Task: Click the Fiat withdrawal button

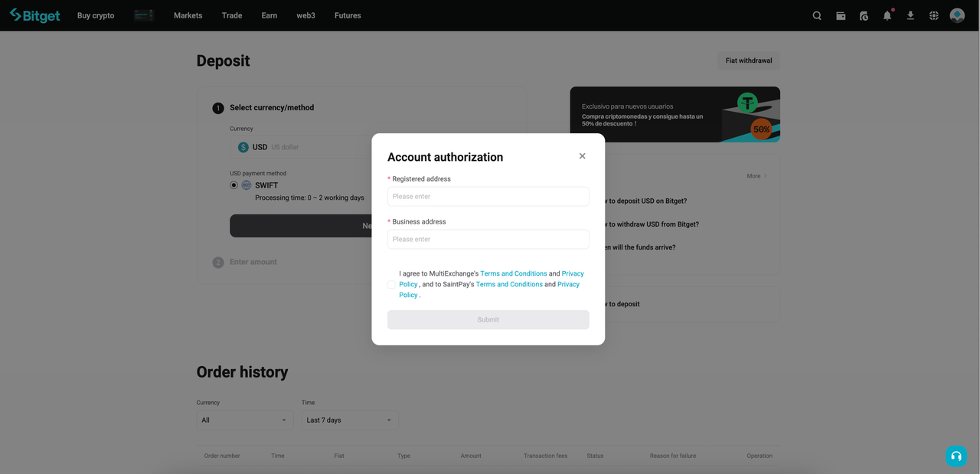Action: coord(748,60)
